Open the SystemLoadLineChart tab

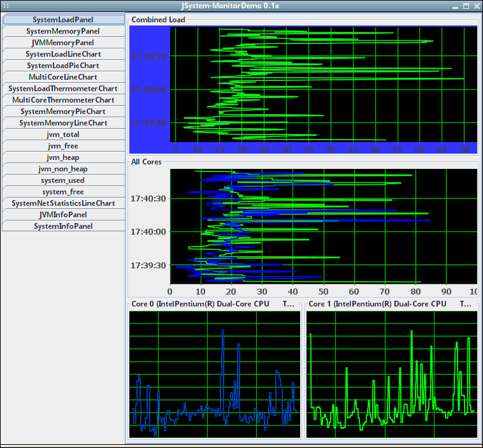[64, 54]
